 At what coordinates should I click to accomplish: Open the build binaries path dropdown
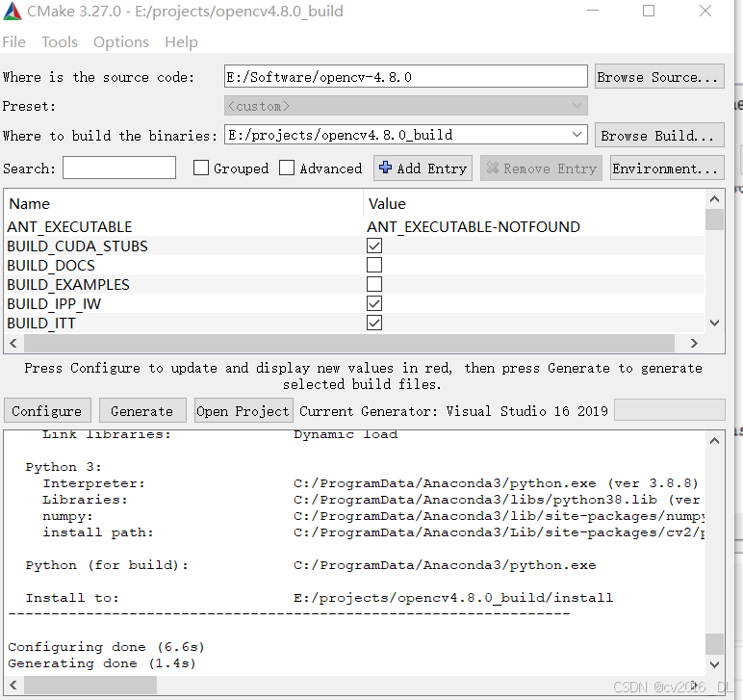[576, 135]
